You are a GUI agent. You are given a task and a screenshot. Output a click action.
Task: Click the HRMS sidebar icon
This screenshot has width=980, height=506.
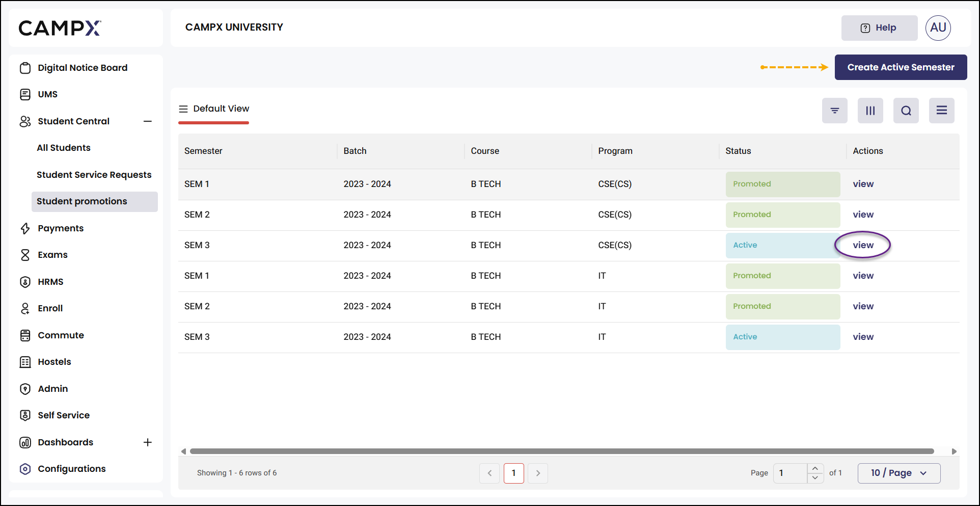pos(25,282)
